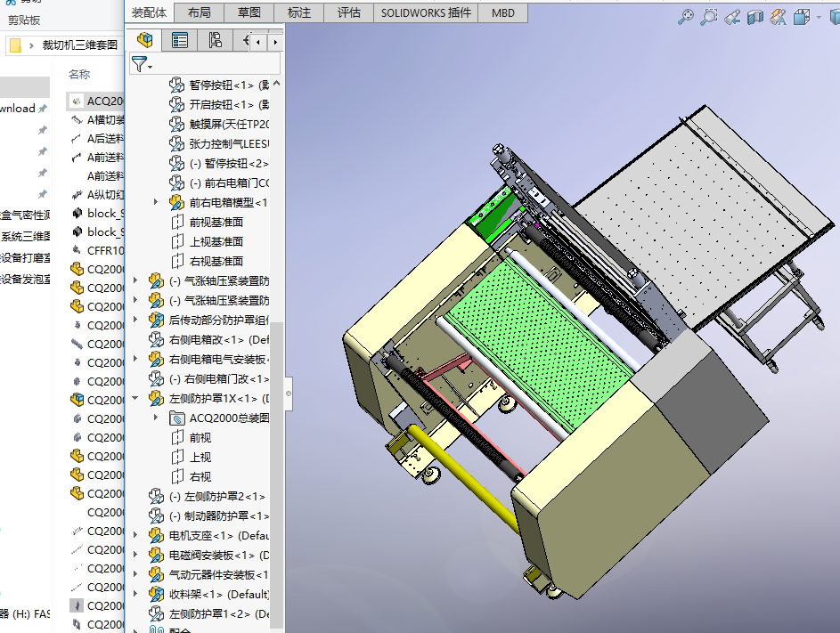Viewport: 840px width, 633px height.
Task: Select A横切 file in Explorer list
Action: click(97, 120)
